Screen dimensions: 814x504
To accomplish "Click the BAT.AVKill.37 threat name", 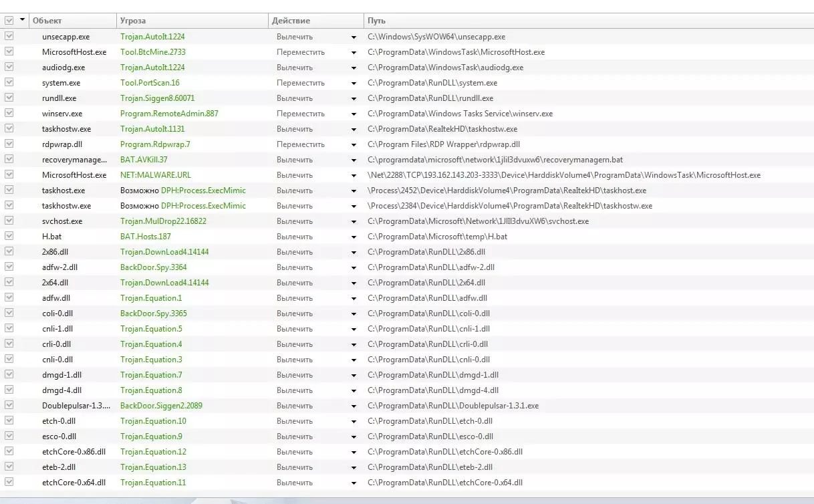I will tap(144, 160).
